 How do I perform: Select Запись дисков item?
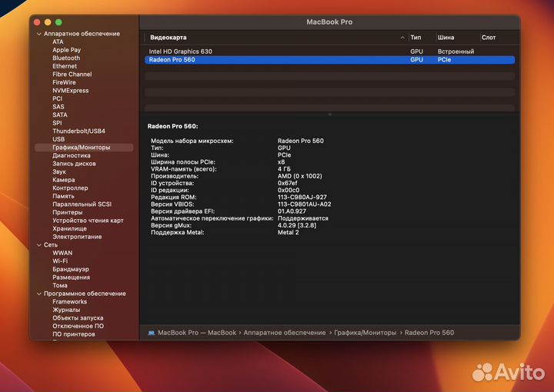(74, 164)
